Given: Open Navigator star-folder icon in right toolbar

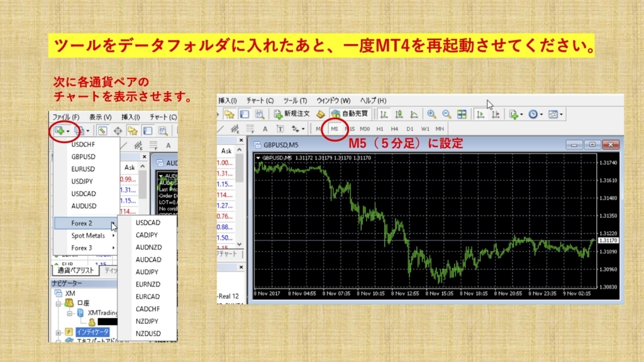Looking at the screenshot, I should click(229, 114).
